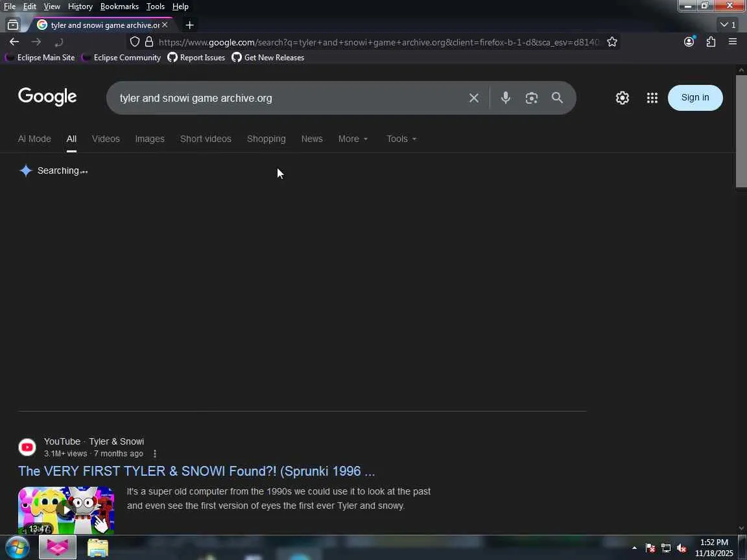Open Google quick settings gear icon
Image resolution: width=747 pixels, height=560 pixels.
click(x=622, y=98)
